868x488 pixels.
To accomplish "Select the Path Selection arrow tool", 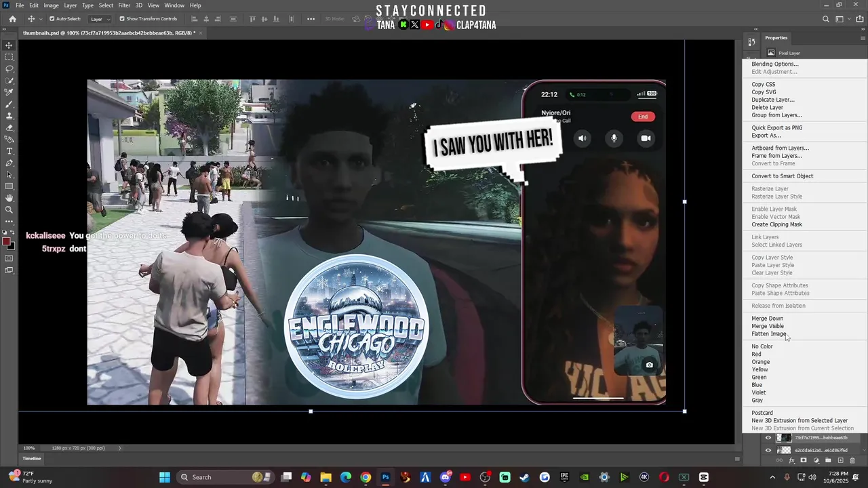I will tap(9, 174).
